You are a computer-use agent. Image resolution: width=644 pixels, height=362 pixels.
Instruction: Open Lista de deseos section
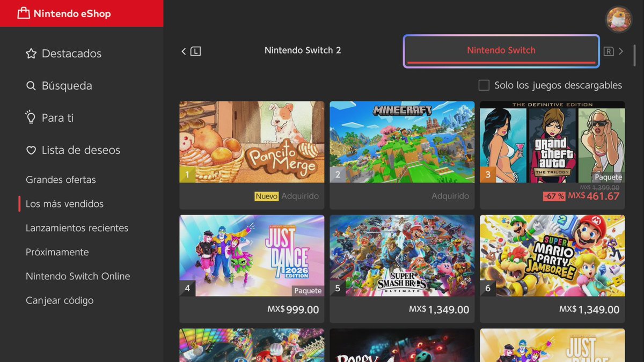pyautogui.click(x=81, y=150)
